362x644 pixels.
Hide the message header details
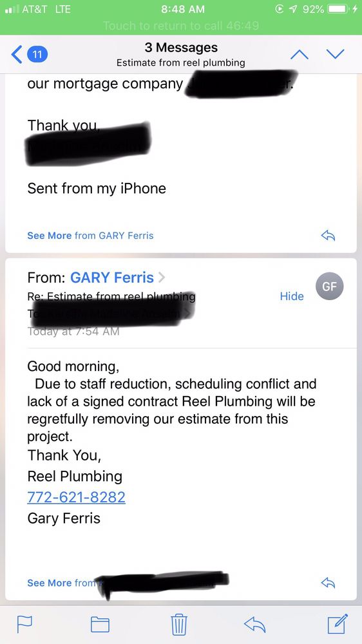tap(292, 296)
